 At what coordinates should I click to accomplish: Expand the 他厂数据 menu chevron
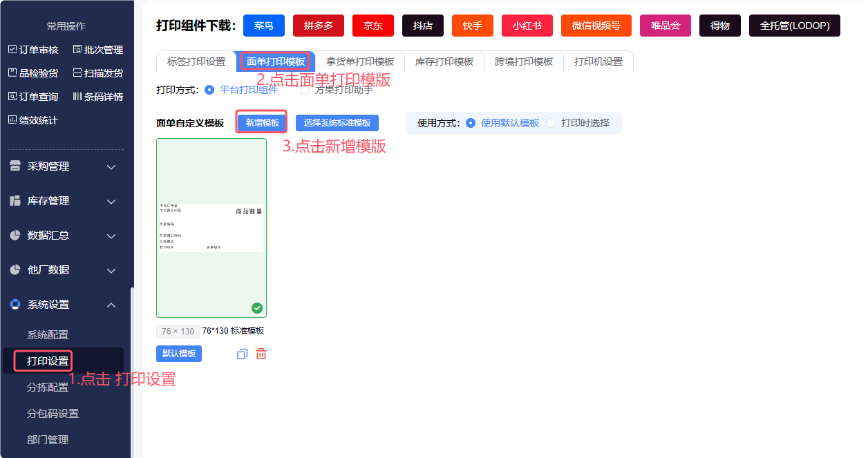[111, 271]
